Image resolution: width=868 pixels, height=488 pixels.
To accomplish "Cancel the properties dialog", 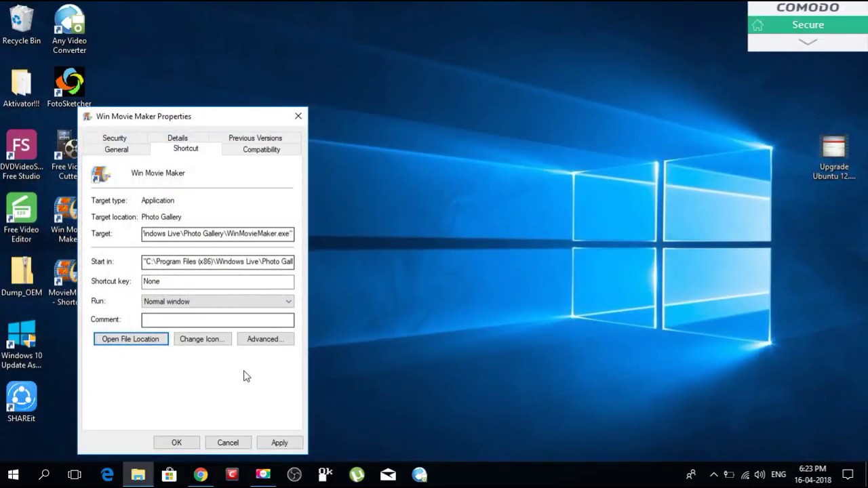I will tap(228, 443).
